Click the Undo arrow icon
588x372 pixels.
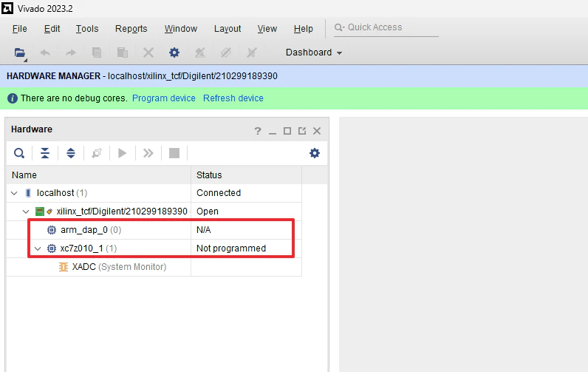pos(45,53)
